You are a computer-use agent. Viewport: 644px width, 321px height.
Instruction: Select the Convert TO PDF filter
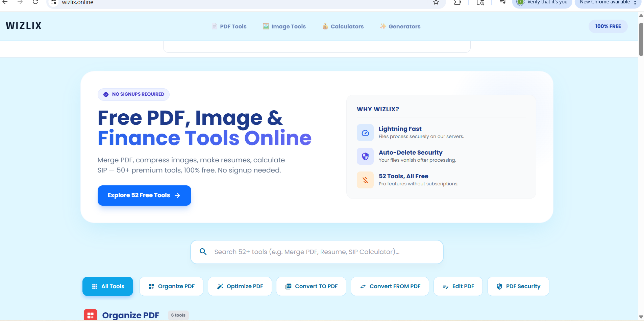(311, 286)
